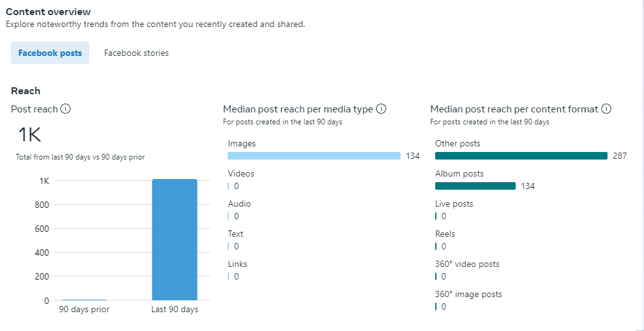The width and height of the screenshot is (644, 331).
Task: Click the Content overview heading
Action: [48, 12]
